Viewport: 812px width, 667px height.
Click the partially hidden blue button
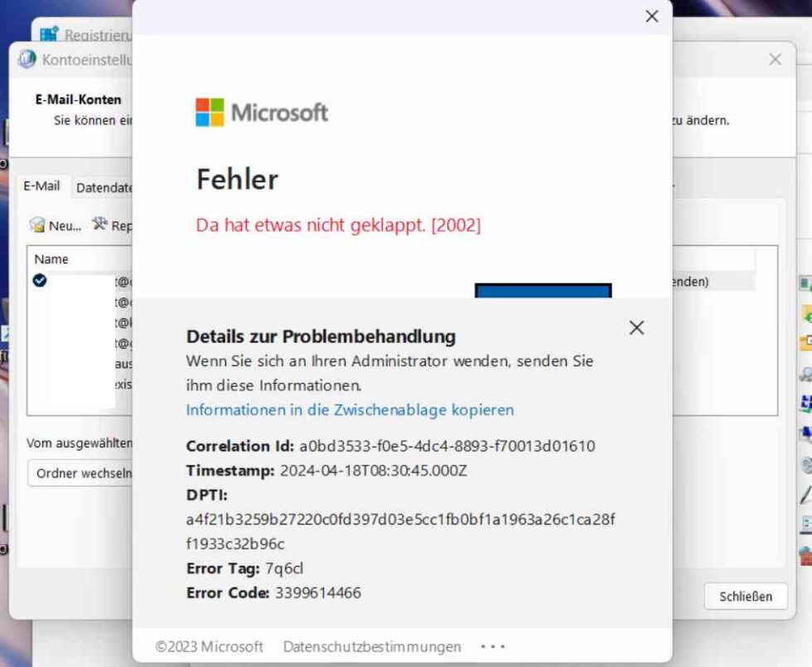[x=543, y=292]
